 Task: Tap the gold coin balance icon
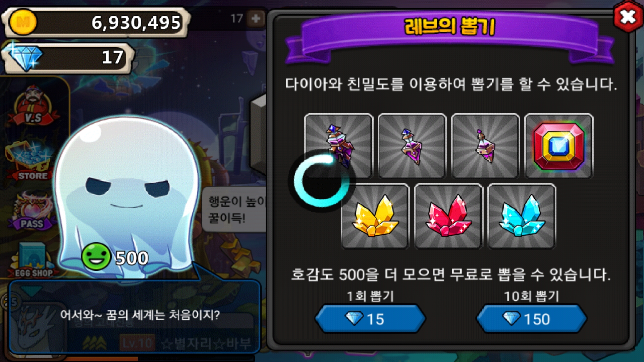tap(23, 22)
